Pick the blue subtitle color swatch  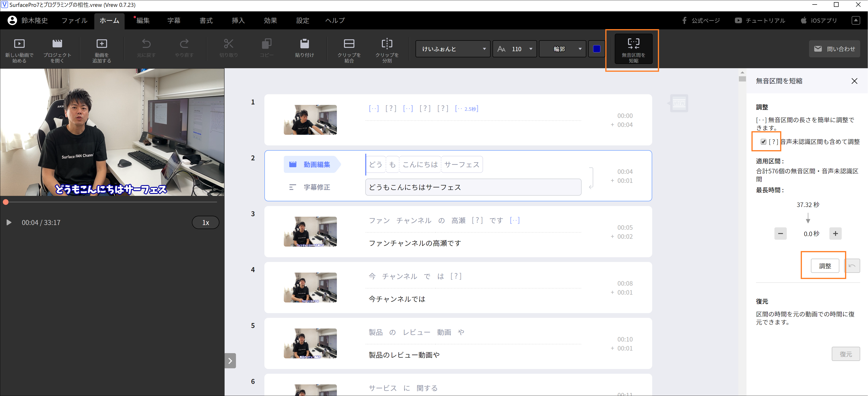coord(597,49)
